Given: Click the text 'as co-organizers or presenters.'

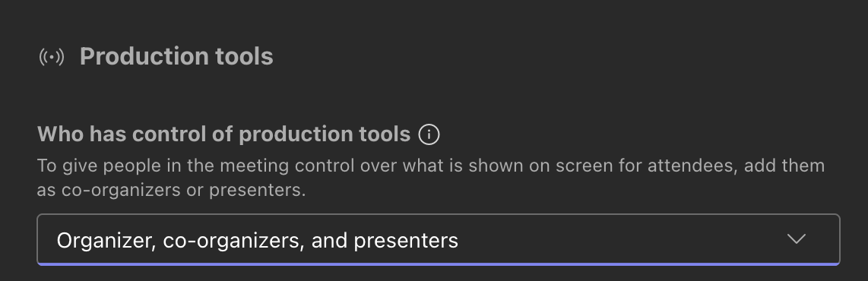Looking at the screenshot, I should 172,191.
